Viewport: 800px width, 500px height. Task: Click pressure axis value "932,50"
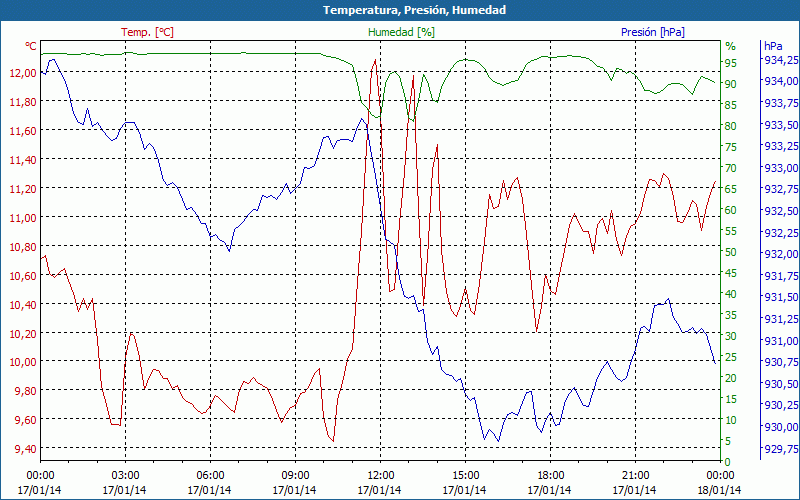[x=781, y=211]
